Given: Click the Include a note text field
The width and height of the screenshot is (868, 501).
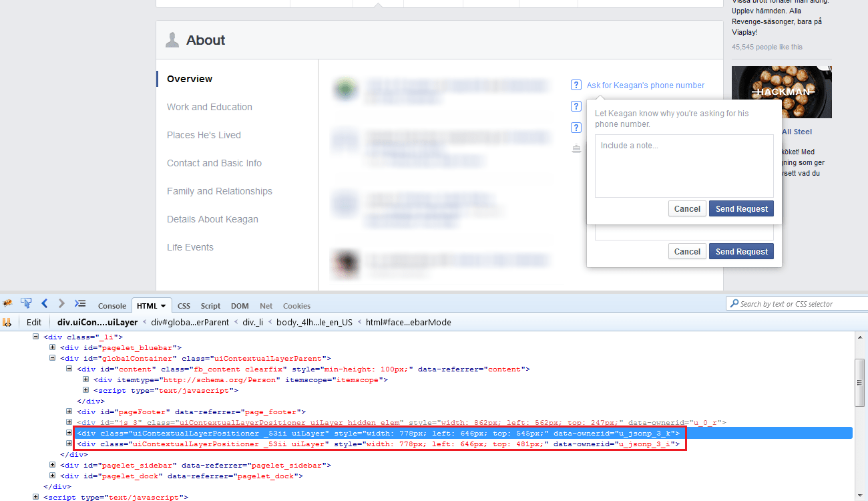Looking at the screenshot, I should [684, 166].
